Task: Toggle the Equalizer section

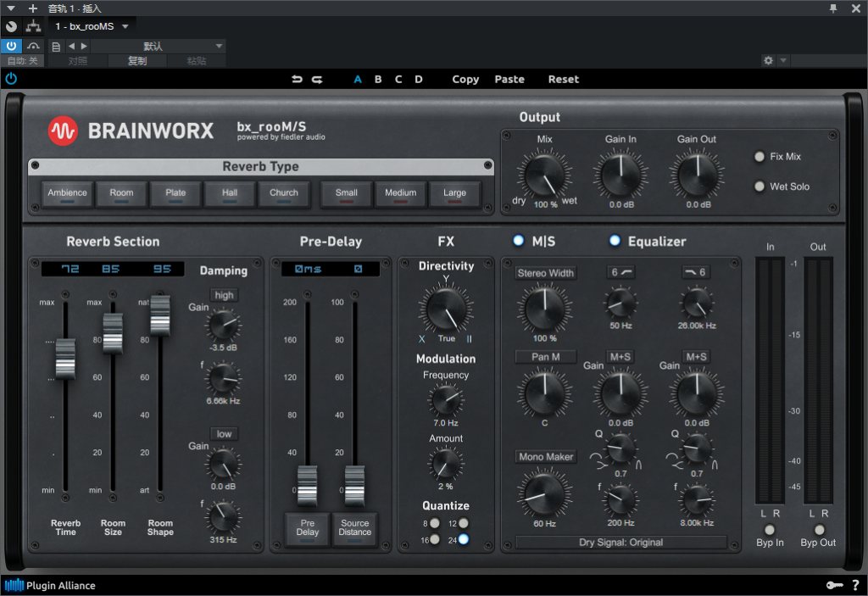Action: coord(615,241)
